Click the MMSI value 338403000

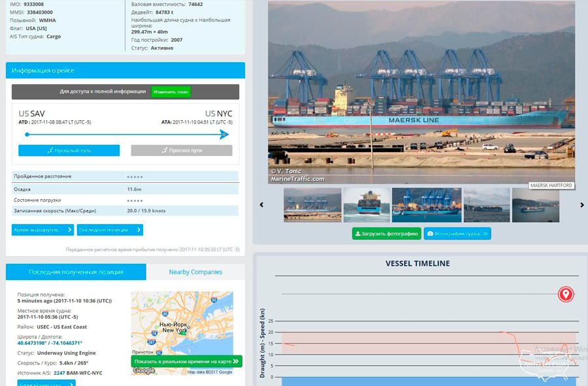coord(40,12)
